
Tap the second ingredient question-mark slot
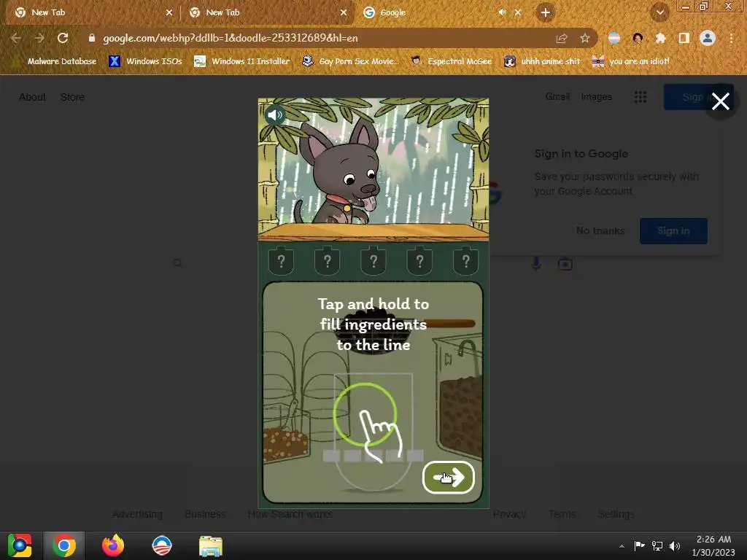coord(328,260)
